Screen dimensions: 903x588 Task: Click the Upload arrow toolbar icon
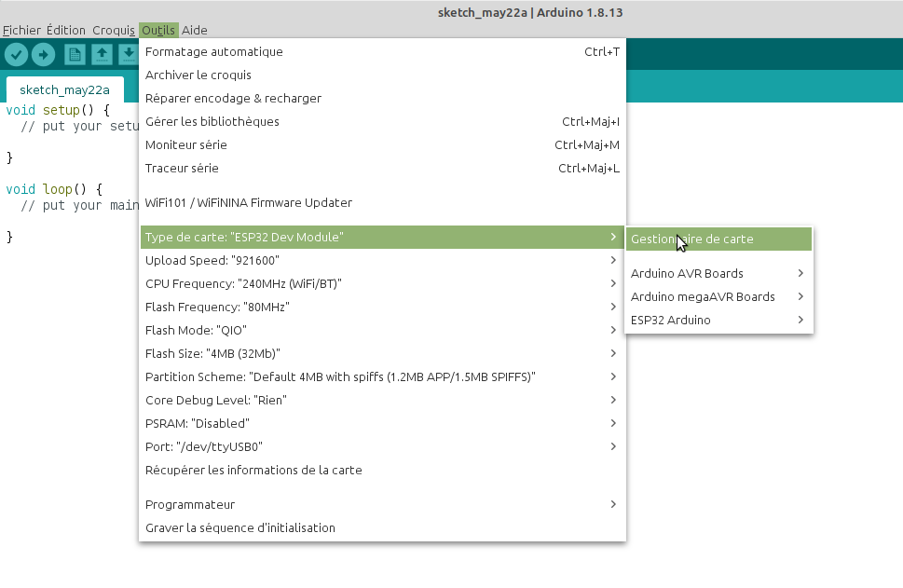pyautogui.click(x=43, y=55)
